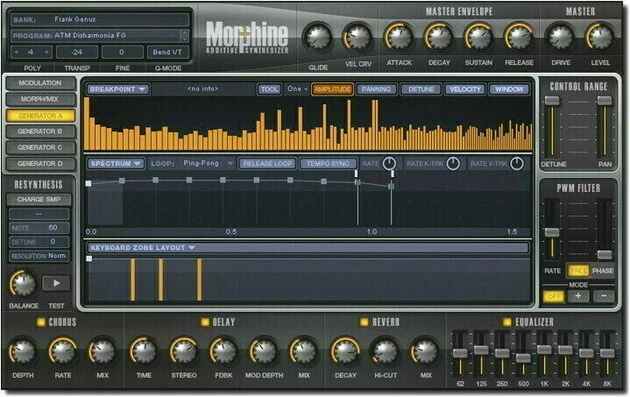Click the Chorus Mix knob
This screenshot has width=630, height=397.
click(102, 351)
